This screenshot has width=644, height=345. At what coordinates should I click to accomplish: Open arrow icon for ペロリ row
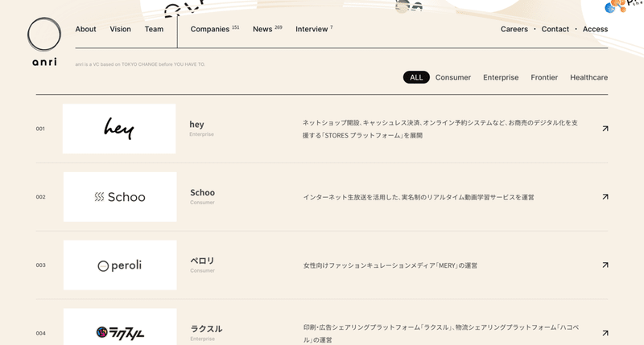pos(605,265)
